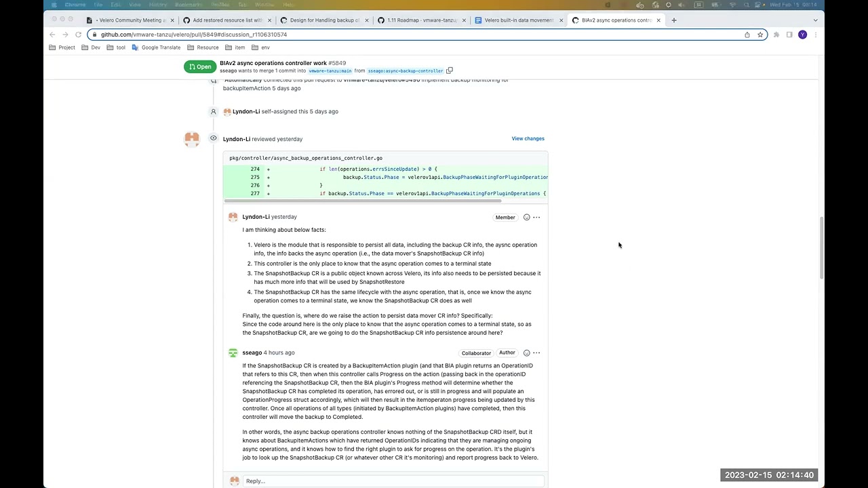Slide the code diff horizontal scrollbar

click(363, 201)
